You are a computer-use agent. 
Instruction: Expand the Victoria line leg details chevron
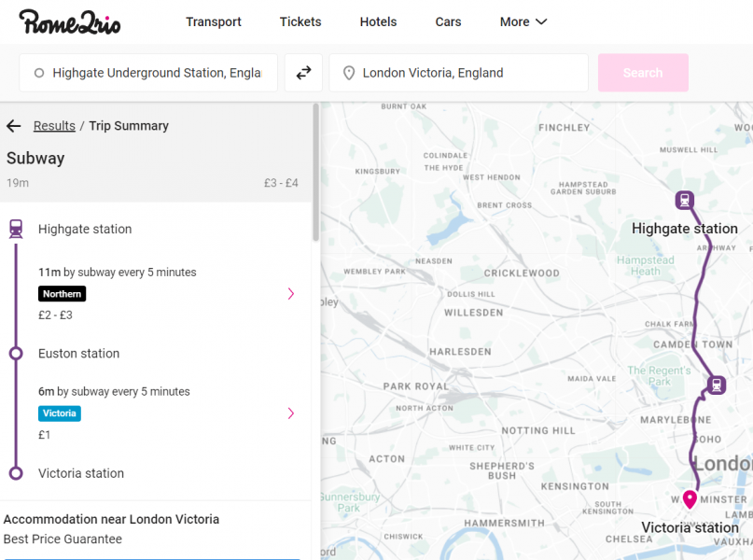pos(290,413)
